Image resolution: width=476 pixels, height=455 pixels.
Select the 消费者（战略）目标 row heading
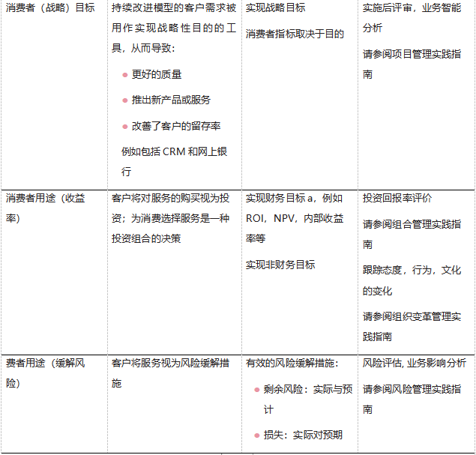(50, 8)
